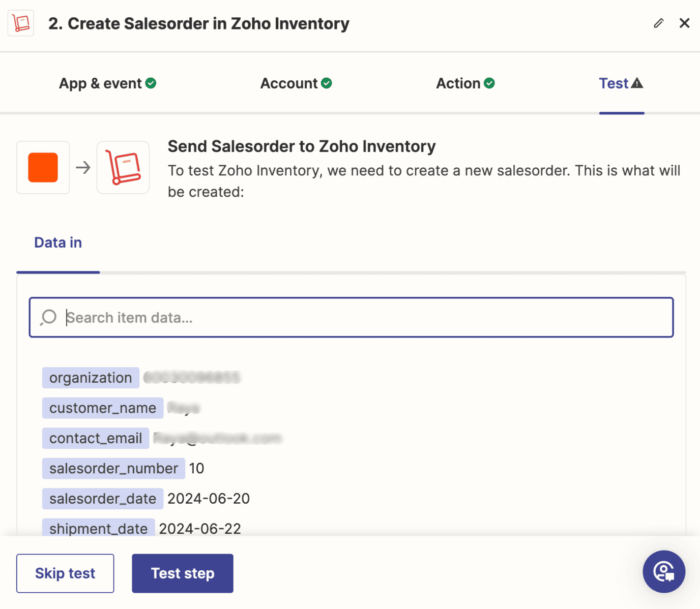Viewport: 700px width, 609px height.
Task: Click the Zoho Inventory cart app icon
Action: [123, 167]
